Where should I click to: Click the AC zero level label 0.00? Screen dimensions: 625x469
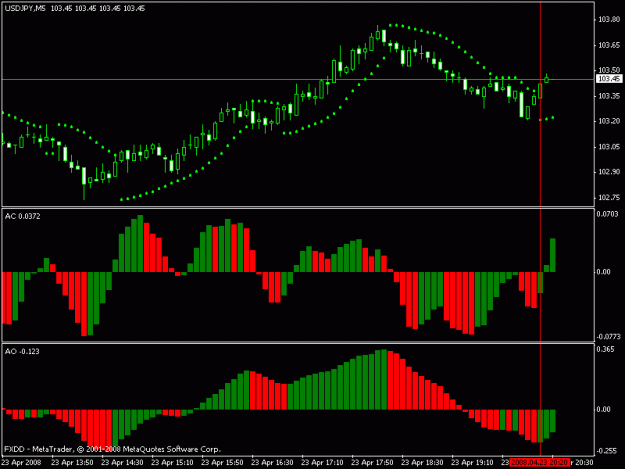(x=603, y=272)
